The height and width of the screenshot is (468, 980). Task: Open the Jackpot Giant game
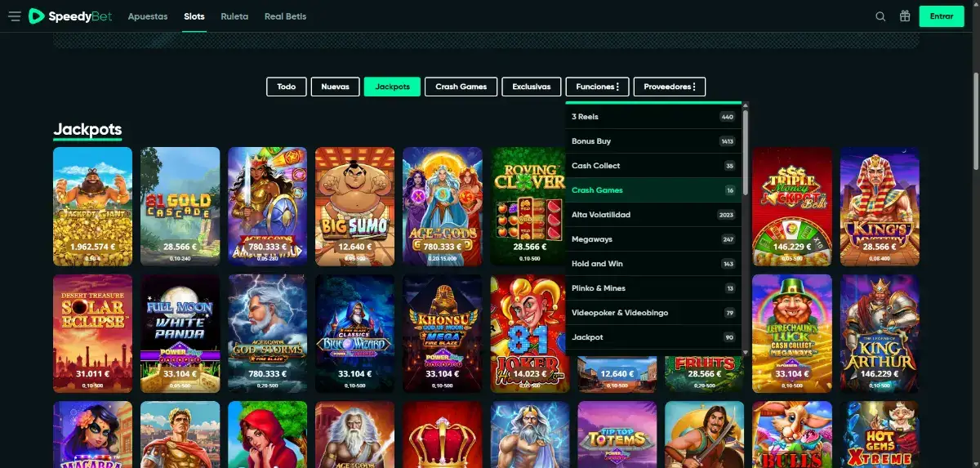point(92,206)
